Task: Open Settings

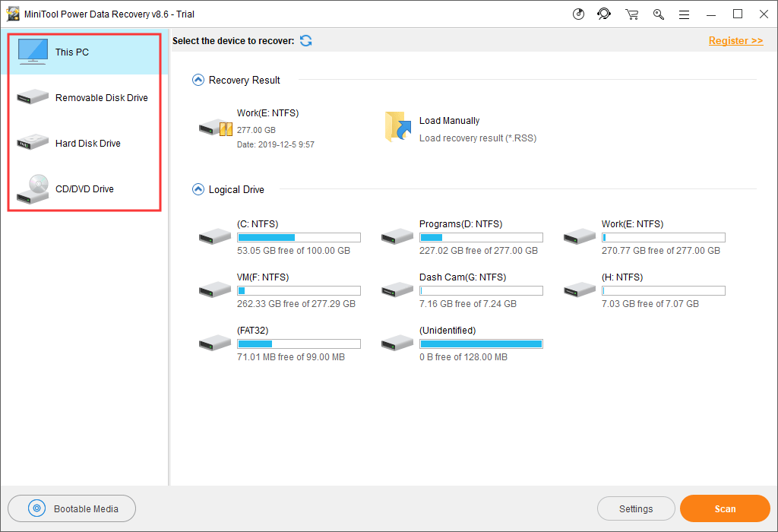Action: coord(636,508)
